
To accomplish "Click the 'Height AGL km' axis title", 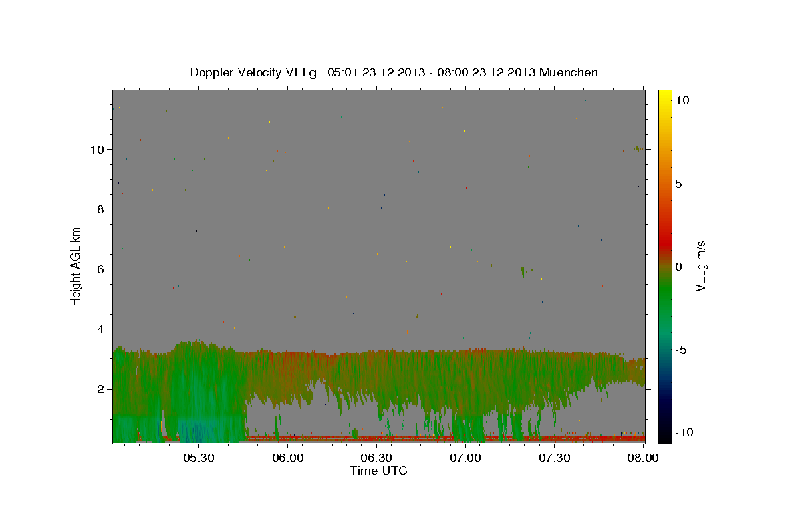I will tap(76, 266).
